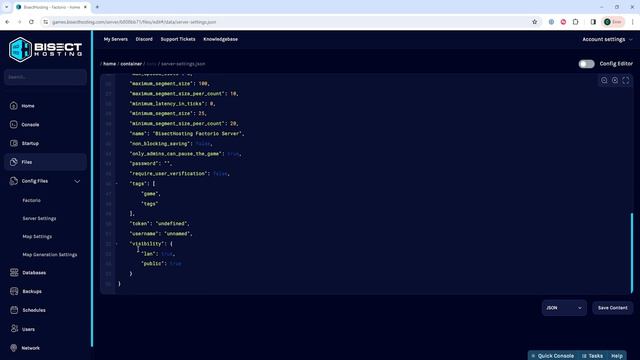Open the tab search dropdown arrow
The width and height of the screenshot is (640, 360).
(x=6, y=7)
